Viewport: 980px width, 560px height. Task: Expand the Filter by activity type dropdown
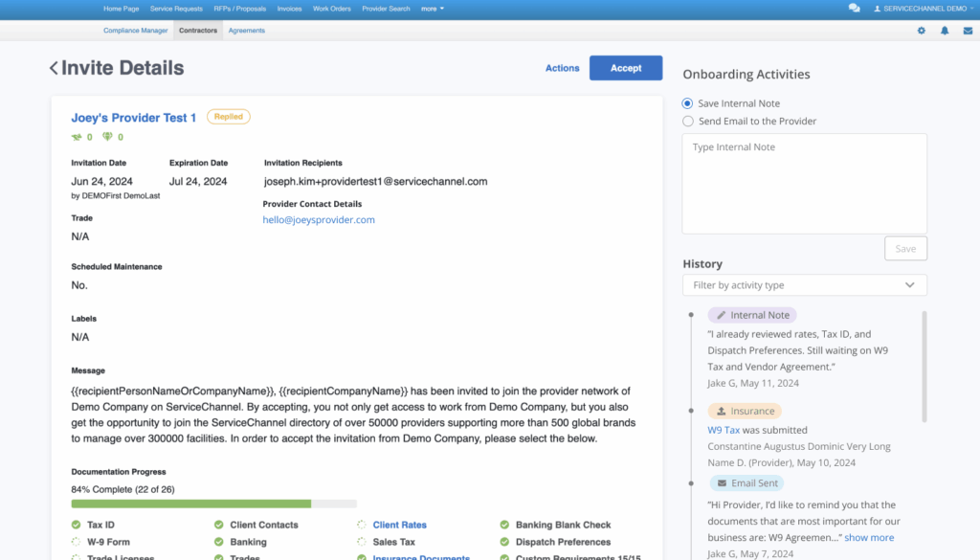pos(804,285)
